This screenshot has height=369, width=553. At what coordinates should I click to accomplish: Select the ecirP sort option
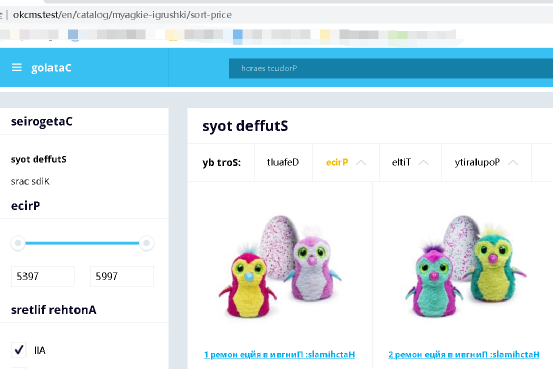(337, 162)
